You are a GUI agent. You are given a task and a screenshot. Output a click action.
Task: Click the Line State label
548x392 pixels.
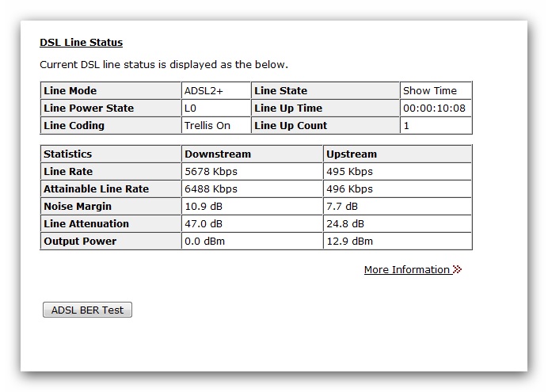[x=280, y=91]
